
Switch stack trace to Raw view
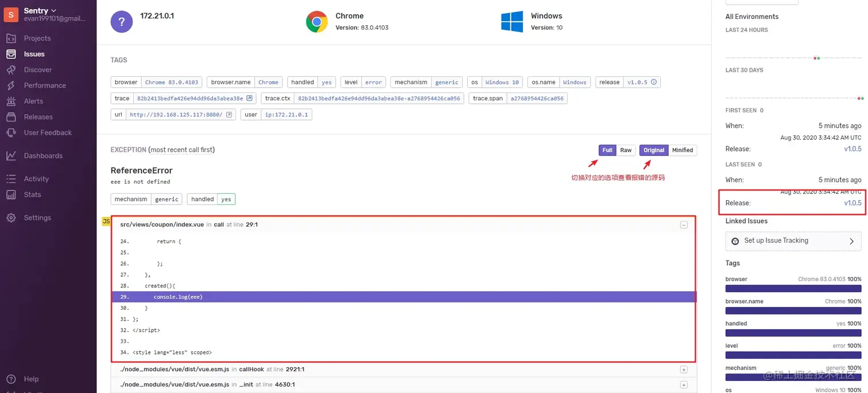pos(626,150)
